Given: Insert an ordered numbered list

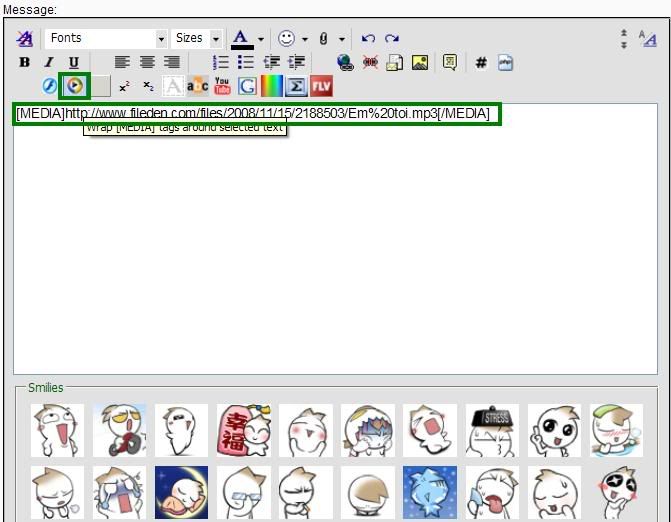Looking at the screenshot, I should pyautogui.click(x=222, y=62).
